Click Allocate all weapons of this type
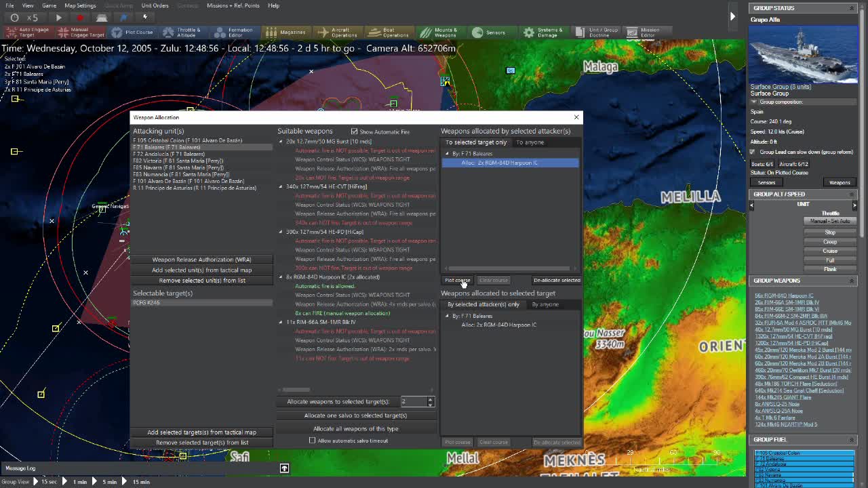Viewport: 868px width, 488px height. pyautogui.click(x=355, y=428)
